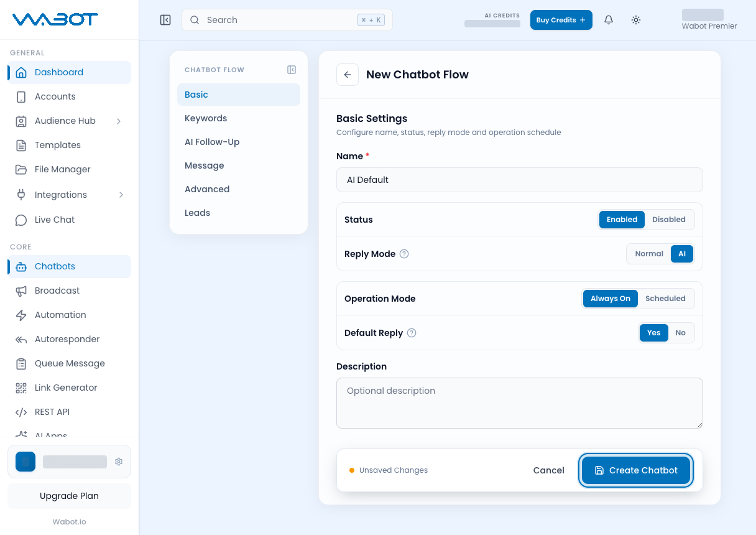
Task: Switch theme with sun icon
Action: tap(636, 20)
